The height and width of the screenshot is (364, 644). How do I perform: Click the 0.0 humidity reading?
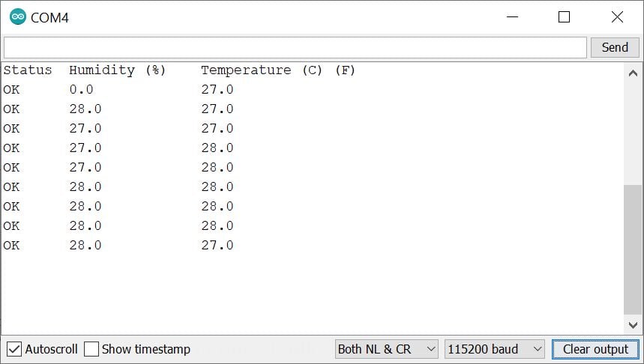81,90
